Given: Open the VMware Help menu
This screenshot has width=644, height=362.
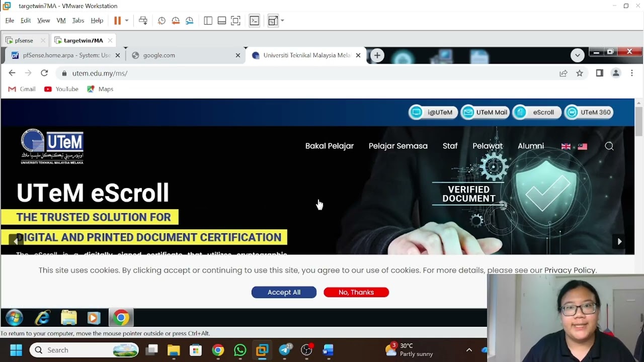Looking at the screenshot, I should 97,21.
